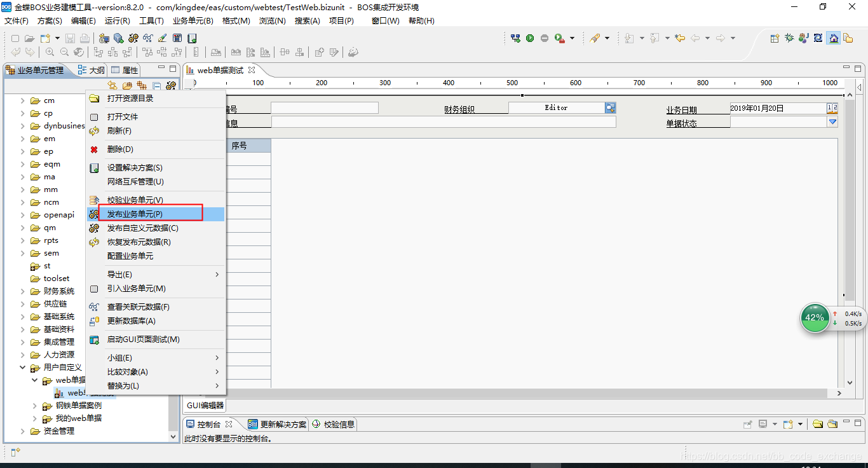Click the last edit location arrow icon
The image size is (868, 468).
coord(680,38)
